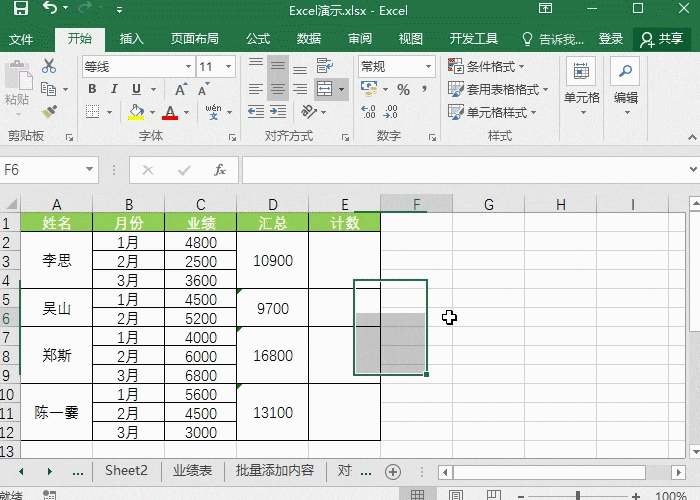Click the 登录 sign-in link
Image resolution: width=700 pixels, height=500 pixels.
(611, 39)
